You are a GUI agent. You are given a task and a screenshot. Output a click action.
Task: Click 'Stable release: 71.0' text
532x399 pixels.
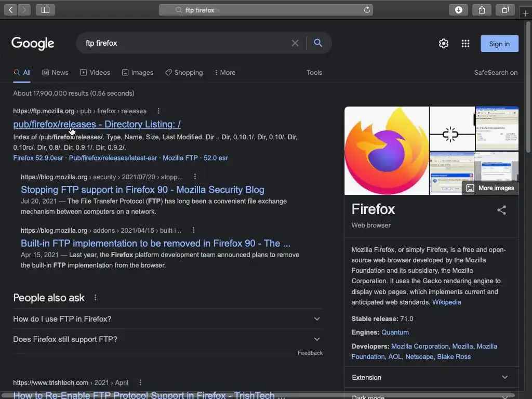pyautogui.click(x=382, y=318)
